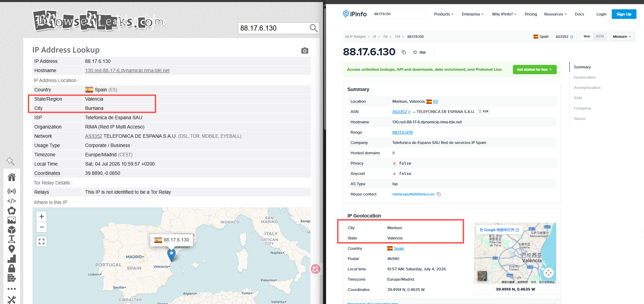Open the broadcast signal icon in BrowserLeaks sidebar
This screenshot has width=644, height=304.
[x=12, y=191]
